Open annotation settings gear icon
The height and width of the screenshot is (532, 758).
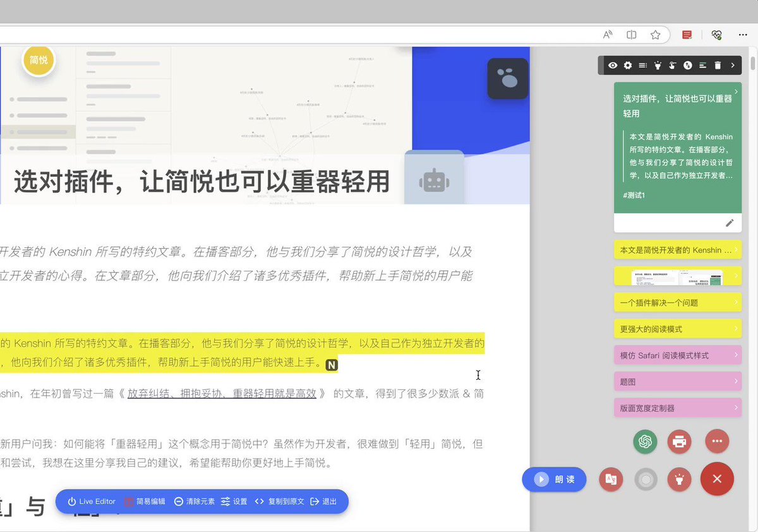point(628,65)
